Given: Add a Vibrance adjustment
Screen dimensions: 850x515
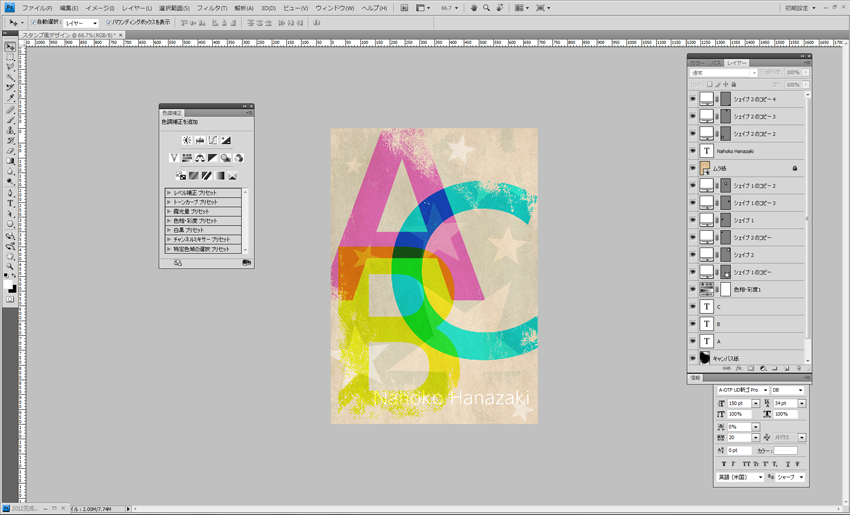Looking at the screenshot, I should coord(174,158).
